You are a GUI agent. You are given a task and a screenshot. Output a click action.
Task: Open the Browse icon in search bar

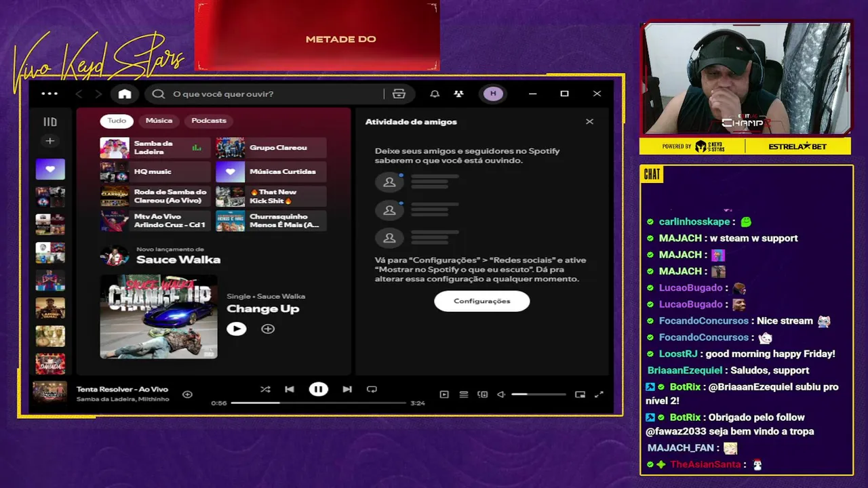(x=399, y=94)
